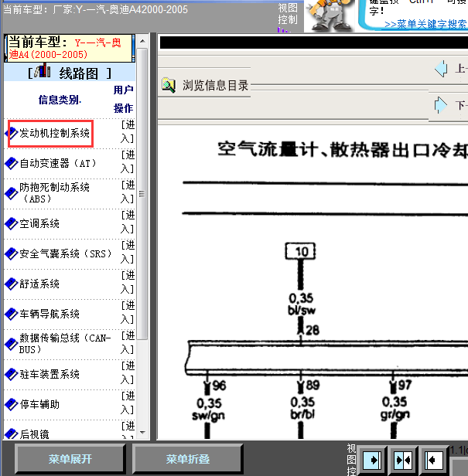Open 数据传输总线（CAN-BUS） category
The image size is (468, 476).
[x=65, y=344]
